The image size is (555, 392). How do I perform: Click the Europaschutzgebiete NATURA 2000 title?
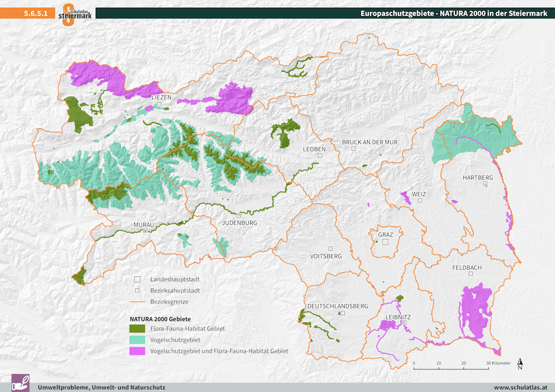tap(454, 14)
